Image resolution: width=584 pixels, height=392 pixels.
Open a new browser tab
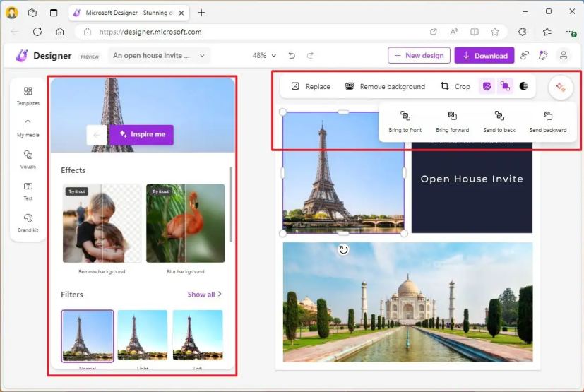pyautogui.click(x=201, y=13)
